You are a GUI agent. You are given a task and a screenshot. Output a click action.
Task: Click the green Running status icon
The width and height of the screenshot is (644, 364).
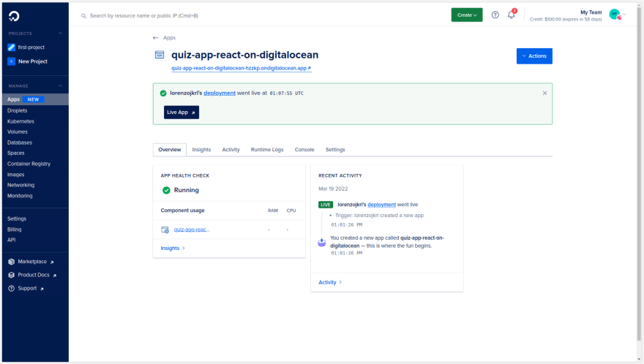tap(166, 190)
